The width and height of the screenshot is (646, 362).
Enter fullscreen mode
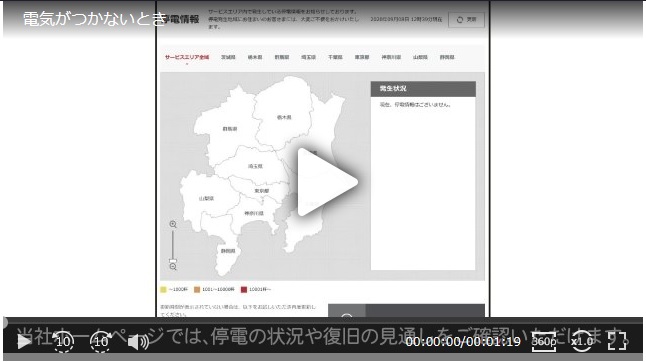click(617, 341)
